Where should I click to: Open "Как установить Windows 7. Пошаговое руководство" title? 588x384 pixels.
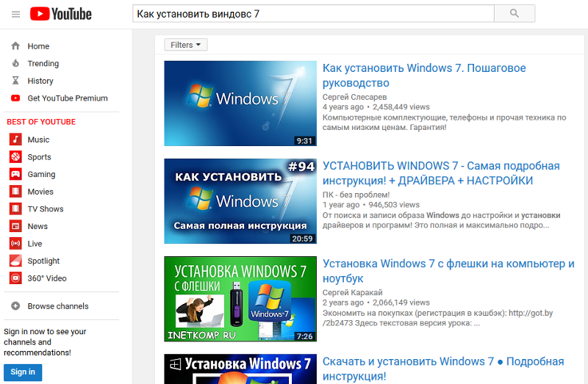coord(424,76)
